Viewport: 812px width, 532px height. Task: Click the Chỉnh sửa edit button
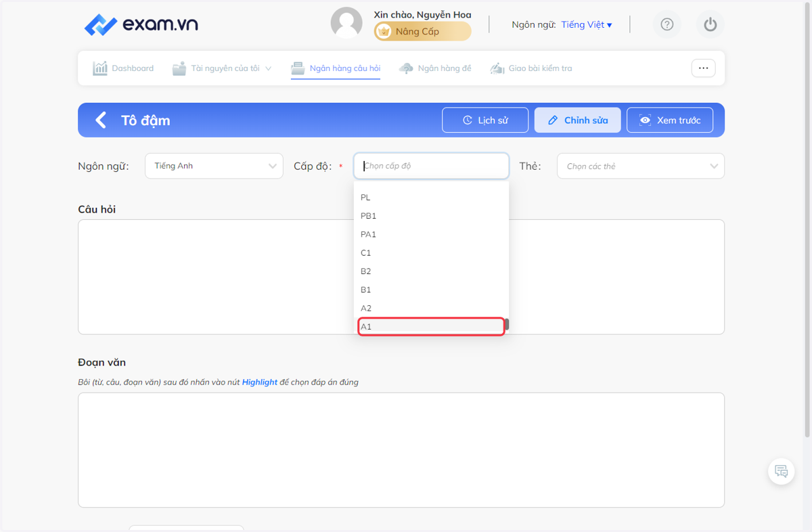click(577, 120)
